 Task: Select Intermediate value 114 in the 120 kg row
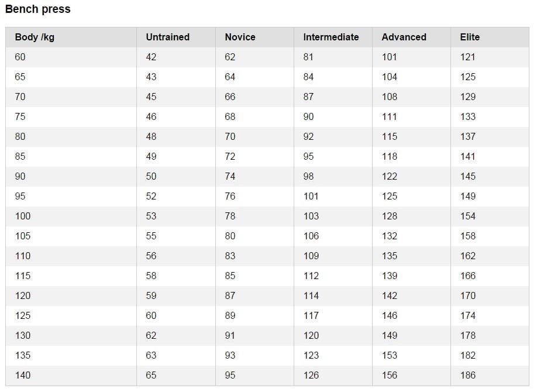[x=311, y=295]
